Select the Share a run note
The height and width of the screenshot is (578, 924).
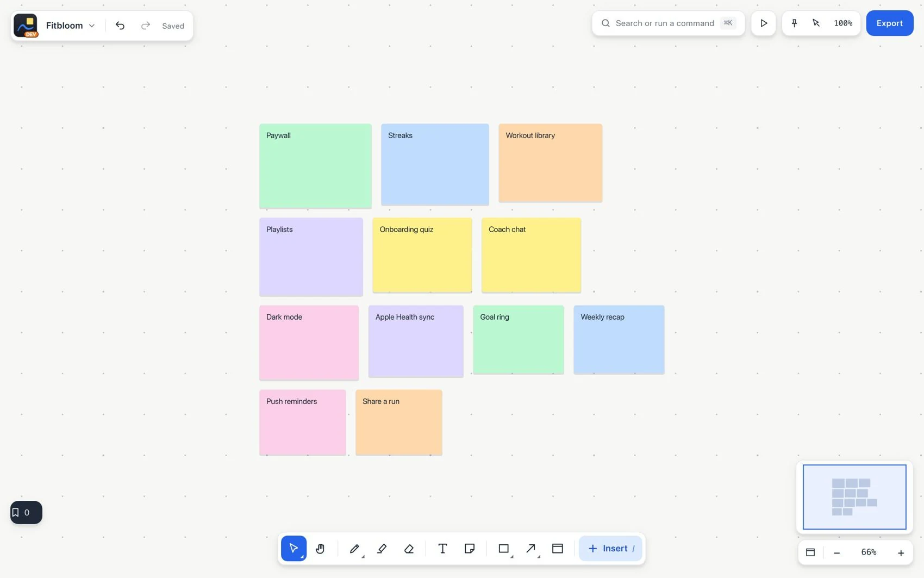[399, 422]
